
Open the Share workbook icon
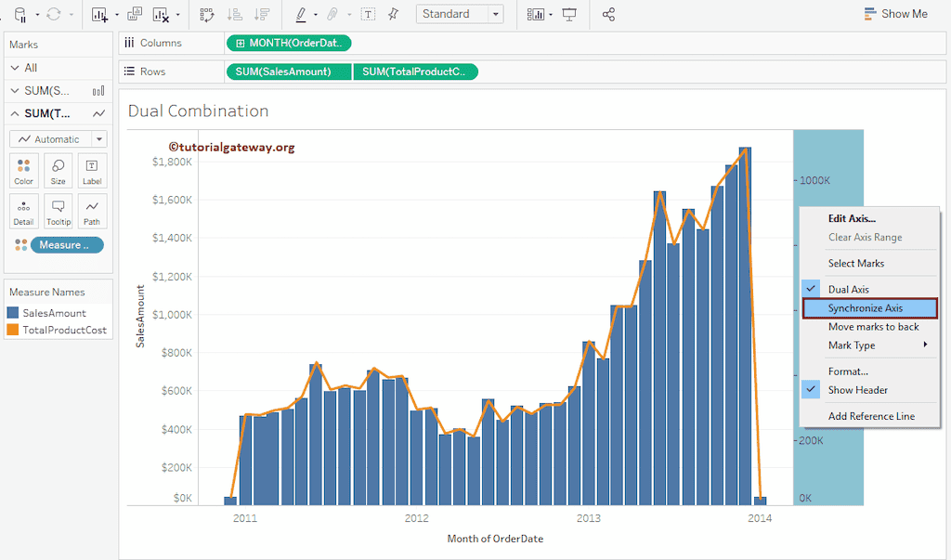pyautogui.click(x=608, y=14)
